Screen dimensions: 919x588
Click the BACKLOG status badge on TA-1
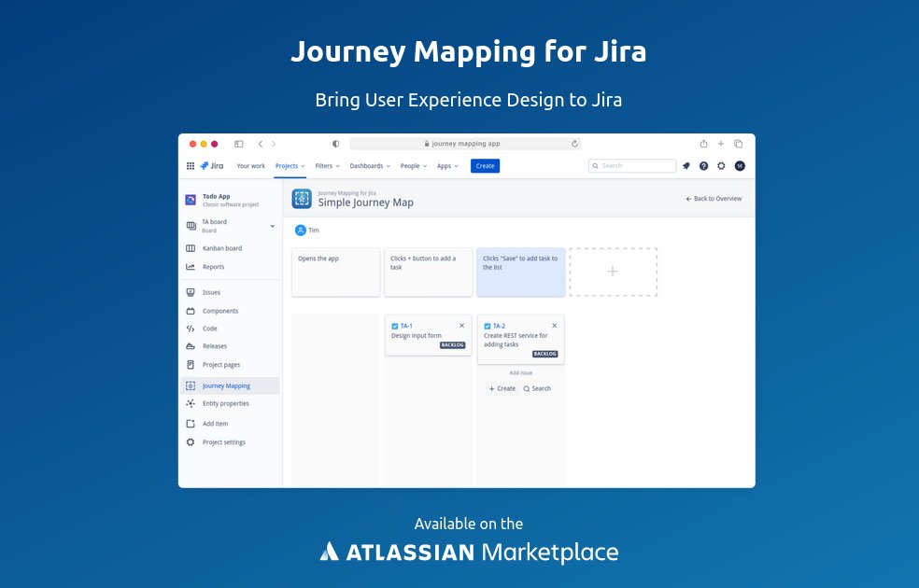pyautogui.click(x=452, y=345)
